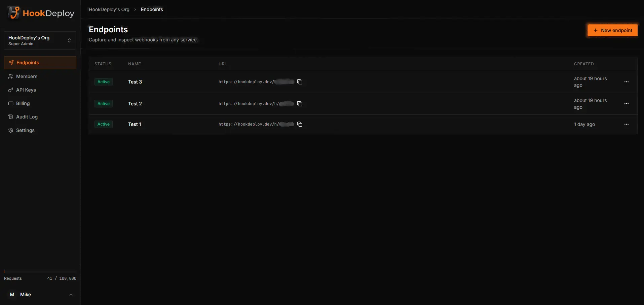644x305 pixels.
Task: Open the API Keys sidebar item
Action: pos(40,90)
